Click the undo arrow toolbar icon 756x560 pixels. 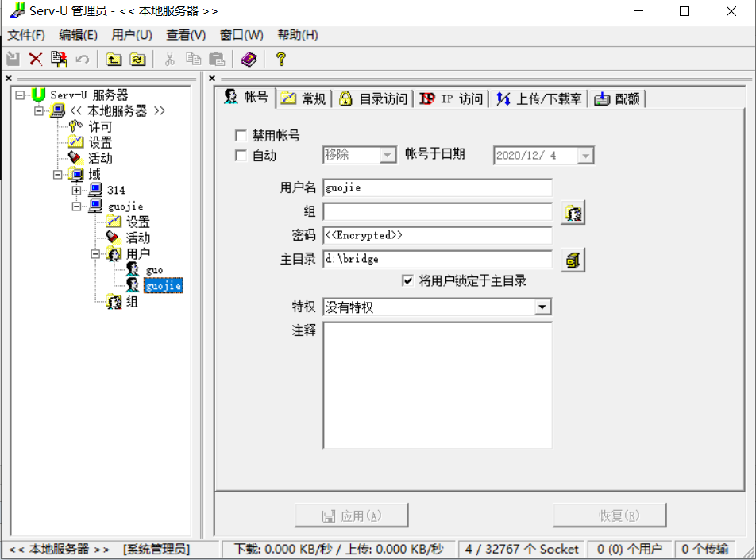[x=83, y=60]
